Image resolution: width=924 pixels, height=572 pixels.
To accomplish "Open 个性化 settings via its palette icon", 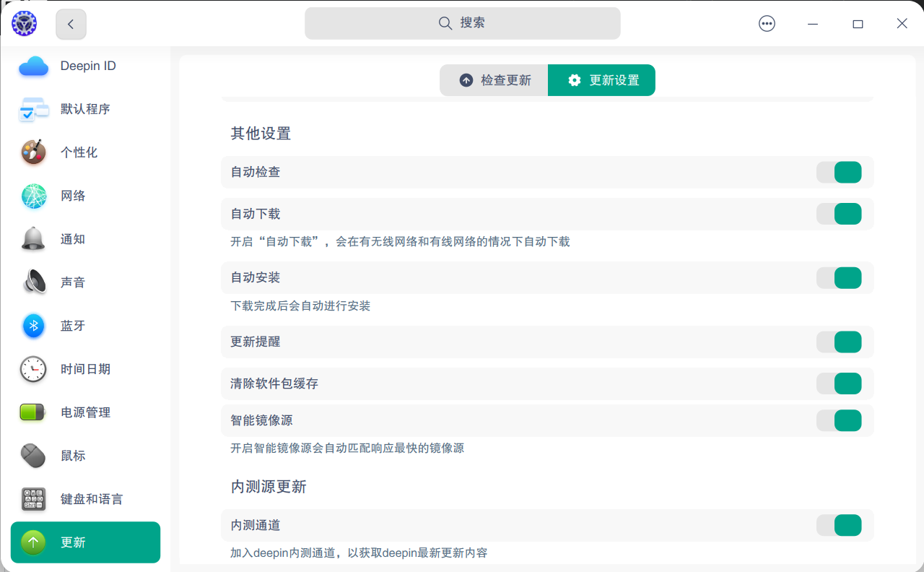I will tap(33, 152).
